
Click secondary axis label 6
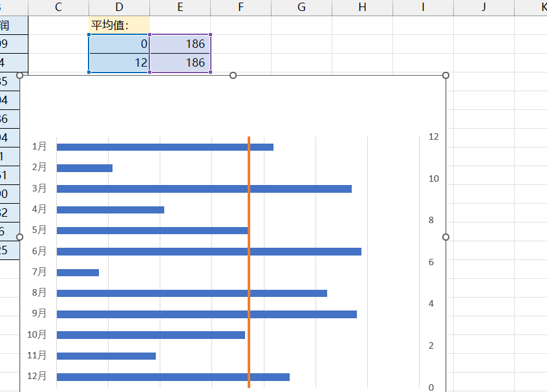431,262
